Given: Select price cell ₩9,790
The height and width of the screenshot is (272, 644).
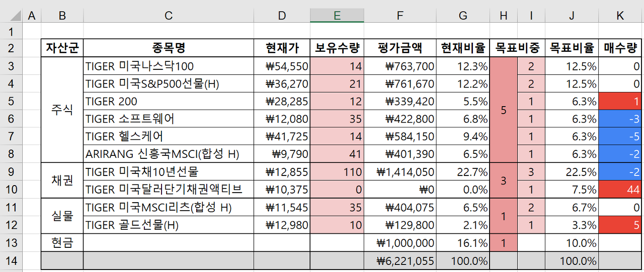Looking at the screenshot, I should tap(282, 154).
